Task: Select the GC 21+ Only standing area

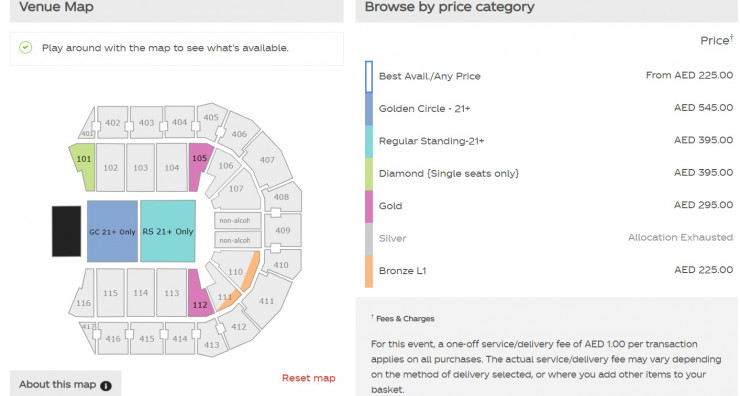Action: coord(112,231)
